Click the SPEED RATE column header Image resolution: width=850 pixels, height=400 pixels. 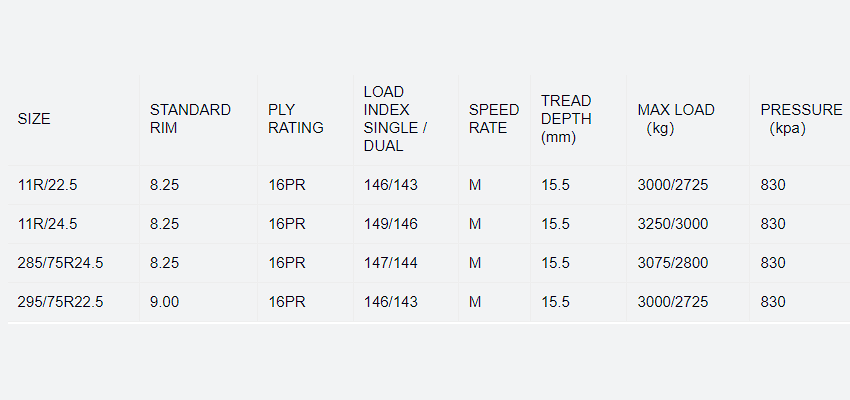pyautogui.click(x=494, y=119)
